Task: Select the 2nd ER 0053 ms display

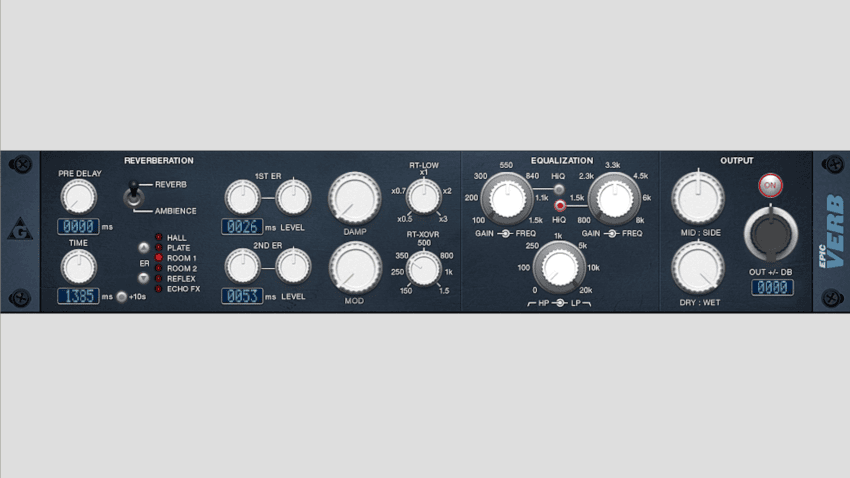Action: click(x=242, y=296)
